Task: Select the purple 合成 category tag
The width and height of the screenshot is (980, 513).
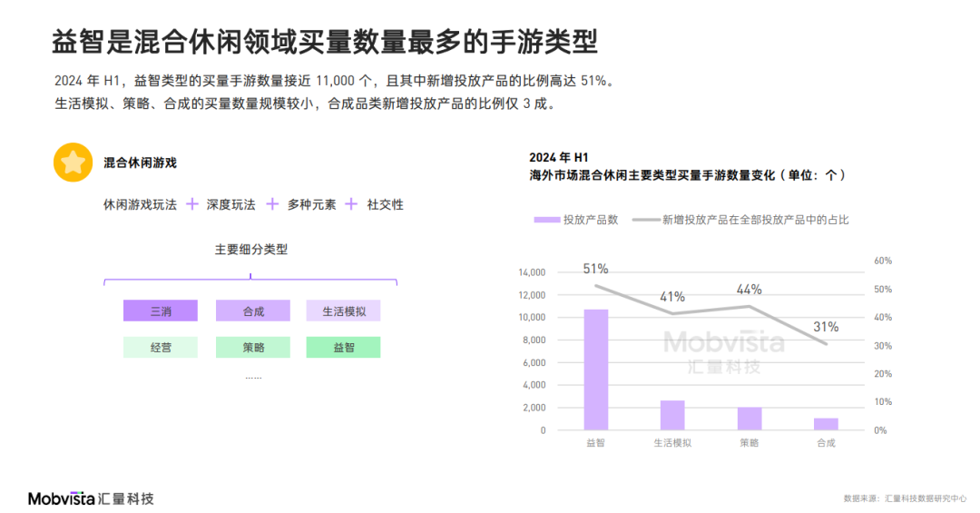Action: 253,311
